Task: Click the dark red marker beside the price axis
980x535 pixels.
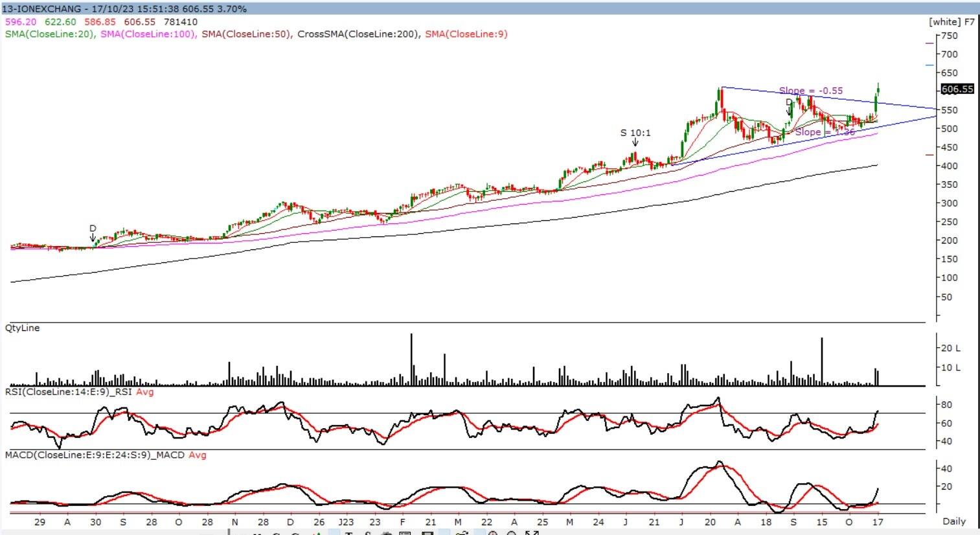Action: click(x=930, y=155)
